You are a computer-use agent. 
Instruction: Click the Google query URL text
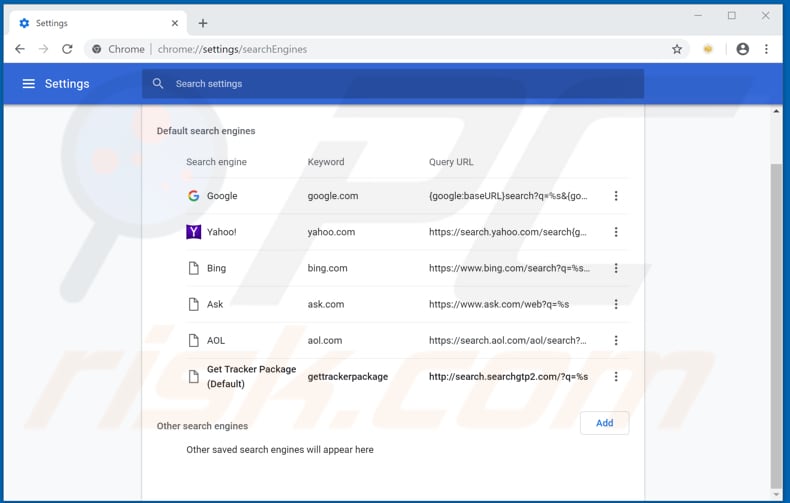click(x=508, y=196)
